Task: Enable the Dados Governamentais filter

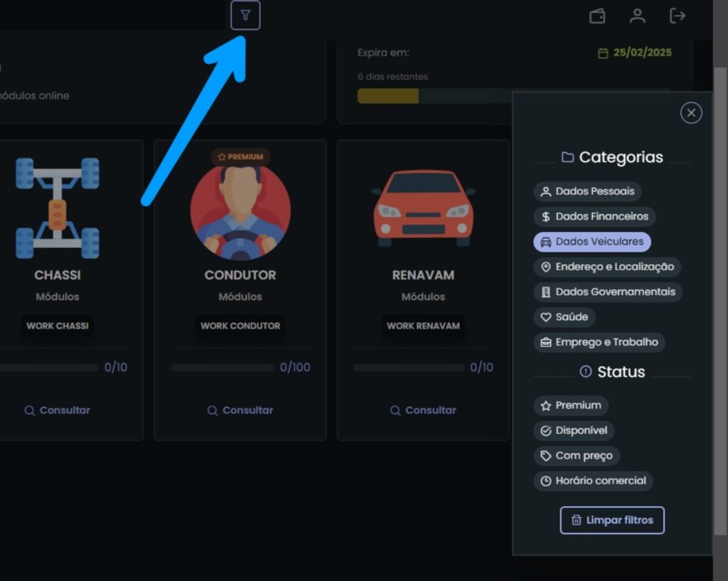Action: pyautogui.click(x=608, y=292)
